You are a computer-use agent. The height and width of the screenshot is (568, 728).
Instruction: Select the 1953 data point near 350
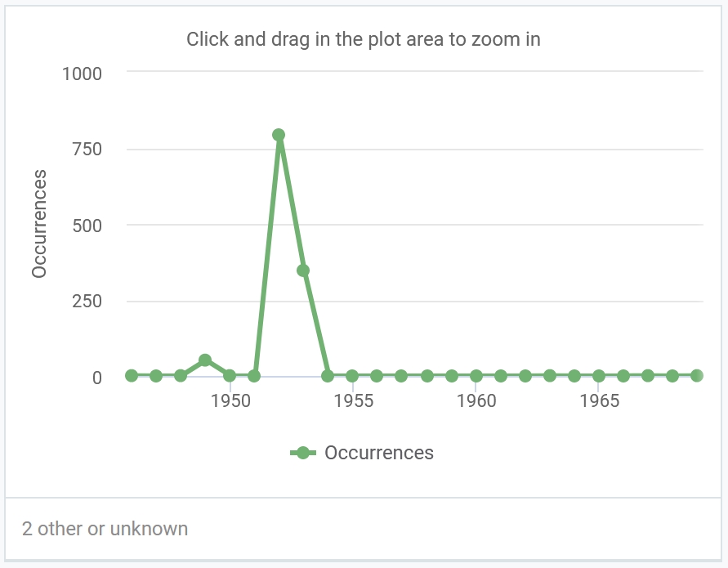click(x=303, y=271)
